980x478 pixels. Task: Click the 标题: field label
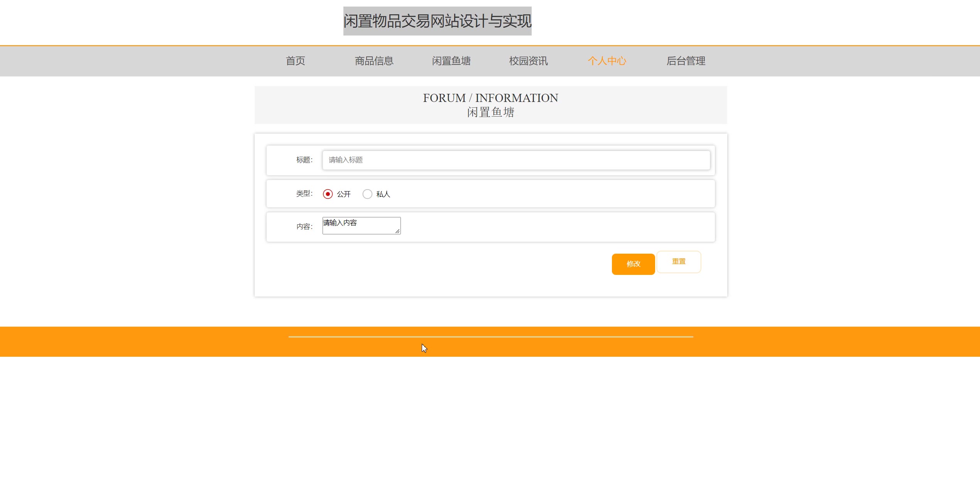[x=304, y=160]
